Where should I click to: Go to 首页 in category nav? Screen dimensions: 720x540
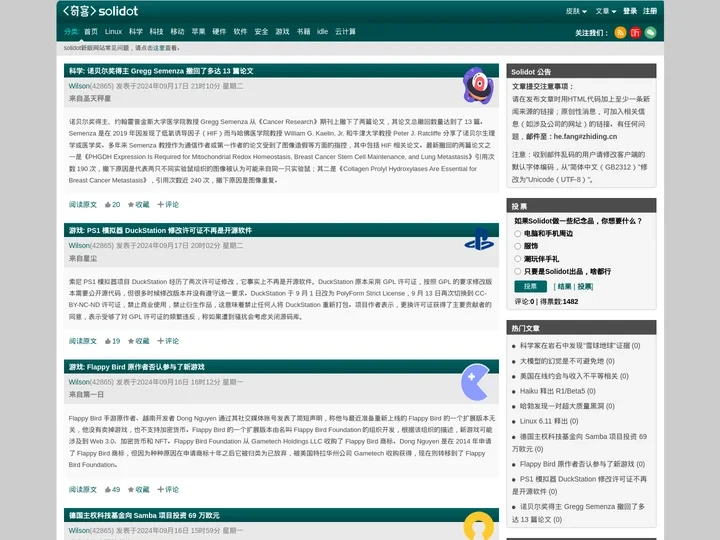(x=91, y=32)
